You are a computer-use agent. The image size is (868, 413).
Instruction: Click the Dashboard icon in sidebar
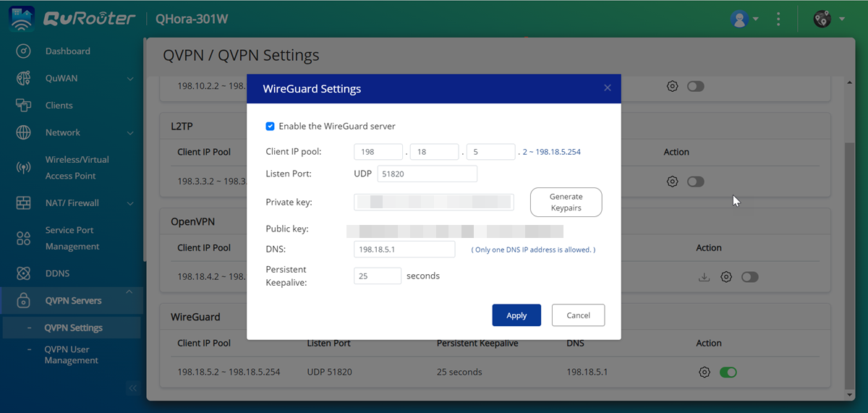(x=24, y=51)
